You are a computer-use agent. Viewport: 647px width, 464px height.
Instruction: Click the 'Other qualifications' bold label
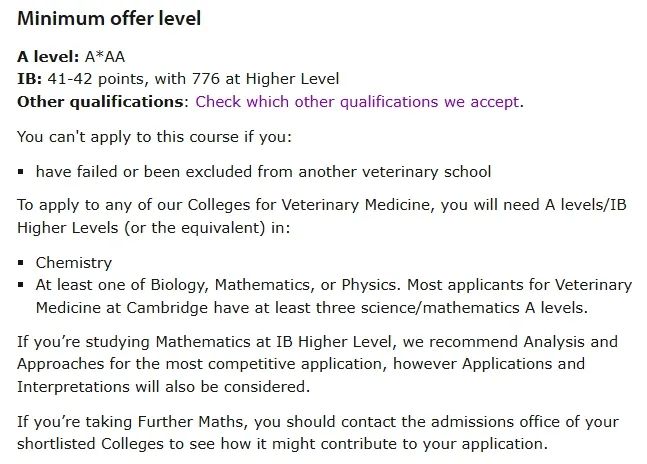point(100,102)
